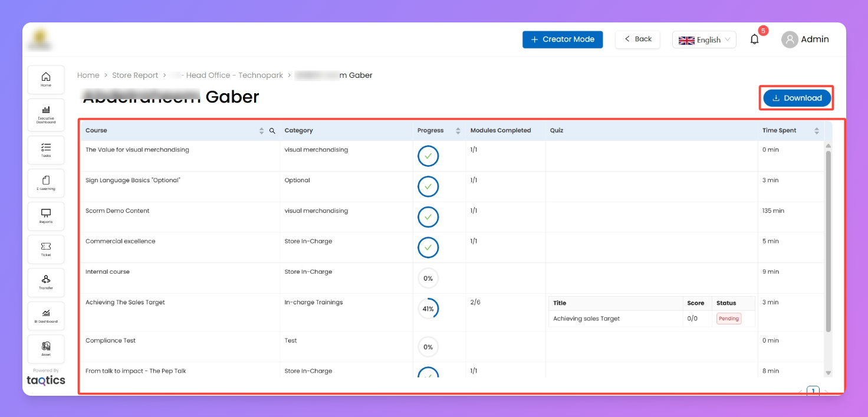Click the Back button
Image resolution: width=868 pixels, height=417 pixels.
[x=637, y=39]
